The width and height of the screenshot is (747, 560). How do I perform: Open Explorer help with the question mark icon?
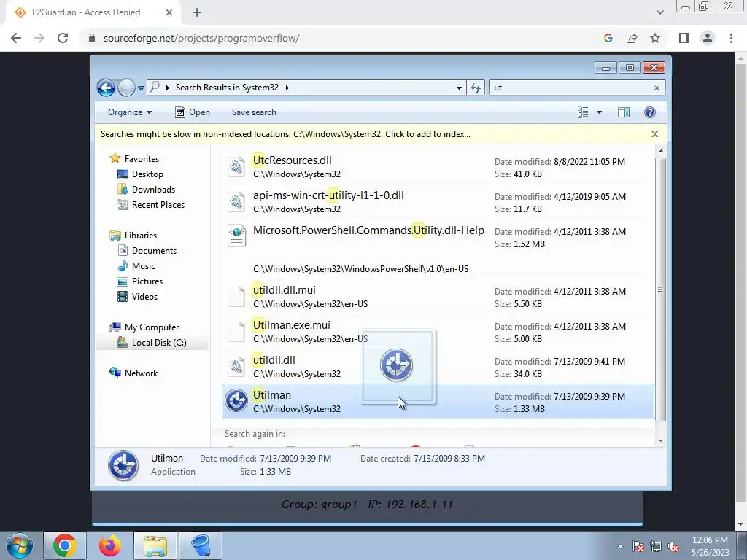tap(650, 112)
